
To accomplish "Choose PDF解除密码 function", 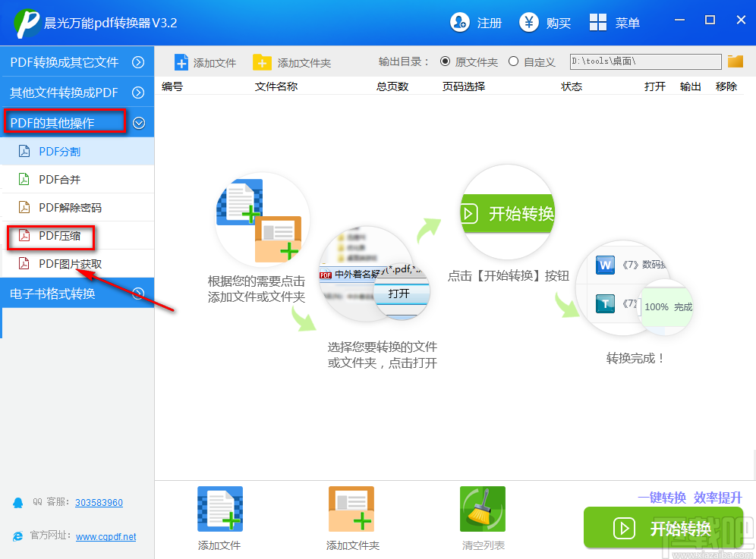I will pos(77,207).
